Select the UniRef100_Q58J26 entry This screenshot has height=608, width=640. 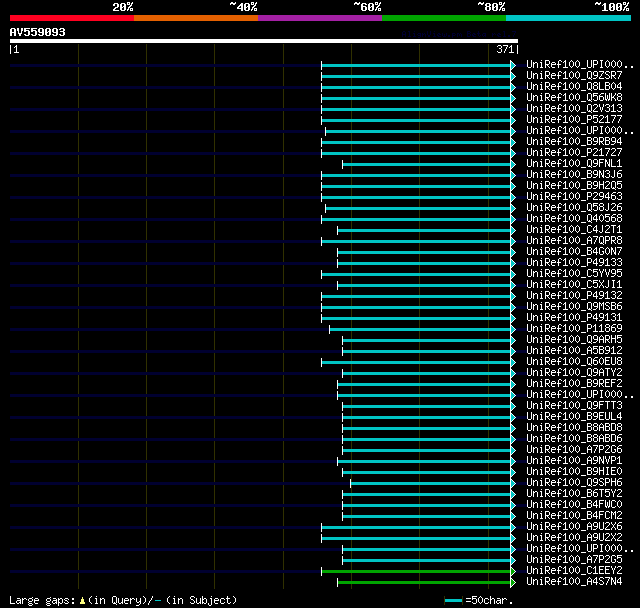(x=574, y=208)
